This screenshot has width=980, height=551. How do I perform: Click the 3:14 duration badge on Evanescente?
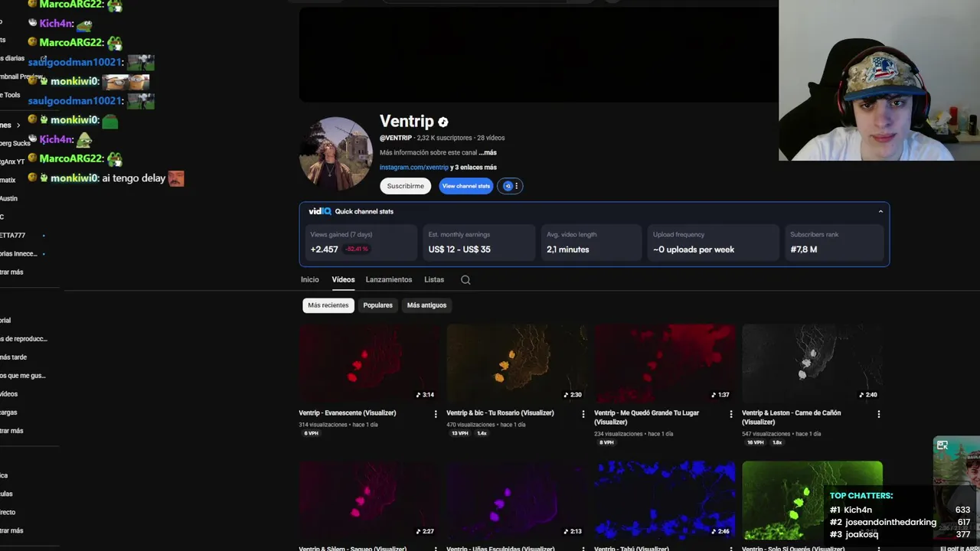(x=425, y=395)
